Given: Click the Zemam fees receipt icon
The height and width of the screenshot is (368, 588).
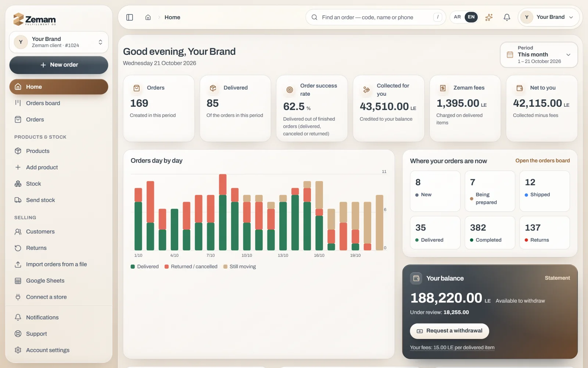Looking at the screenshot, I should coord(443,88).
